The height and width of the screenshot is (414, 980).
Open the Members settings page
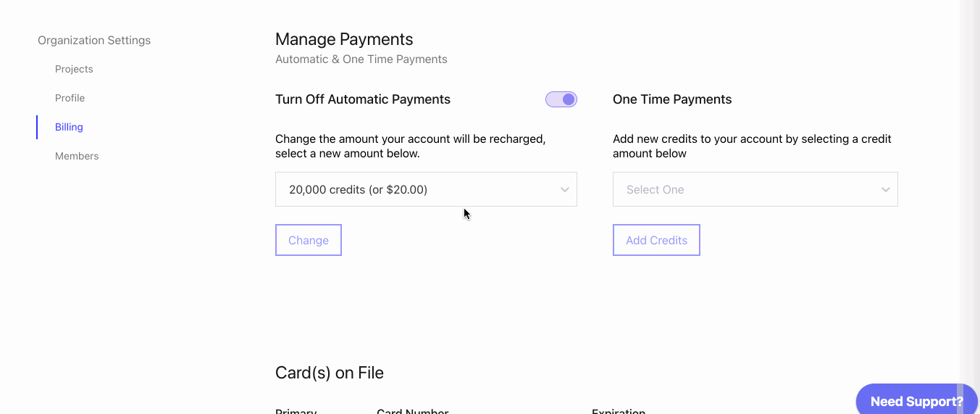(77, 156)
